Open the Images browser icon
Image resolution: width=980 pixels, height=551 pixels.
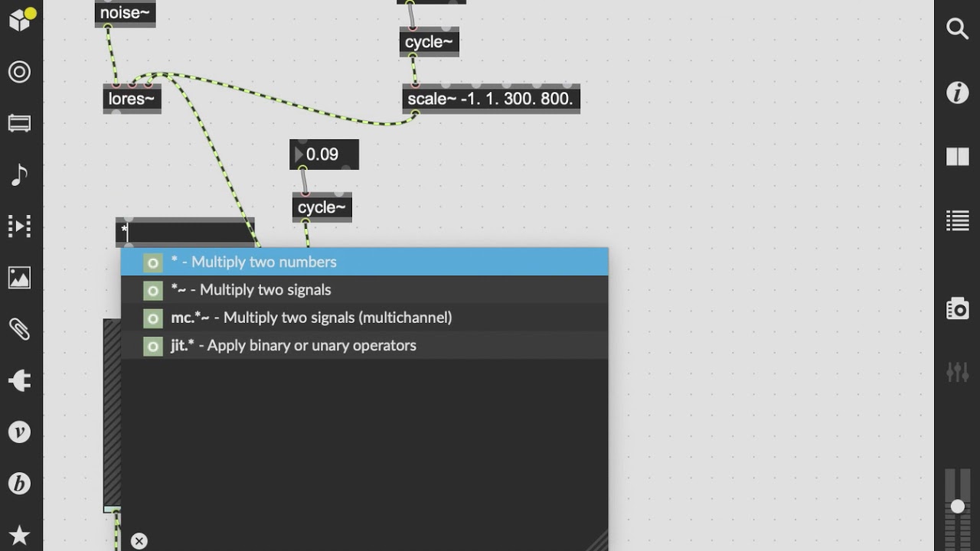tap(20, 277)
